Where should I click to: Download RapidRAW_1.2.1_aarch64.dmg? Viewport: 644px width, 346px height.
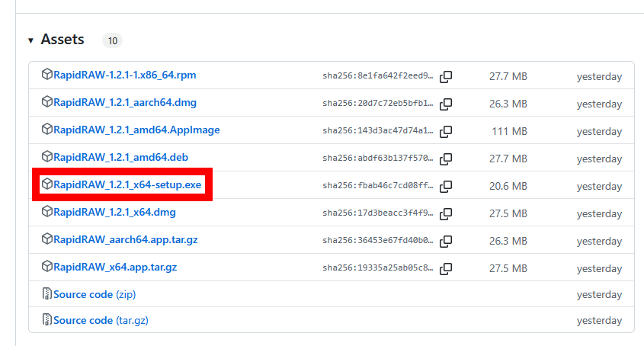pos(125,103)
